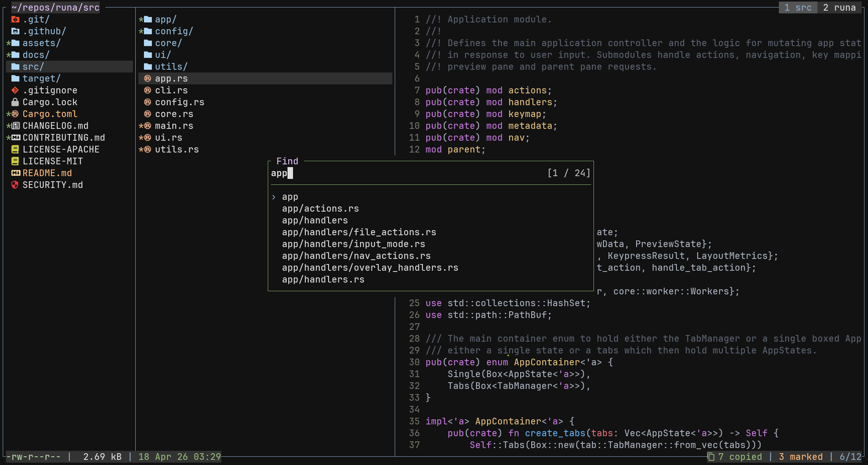The height and width of the screenshot is (465, 868).
Task: Click the marked star beside main.rs
Action: point(141,126)
